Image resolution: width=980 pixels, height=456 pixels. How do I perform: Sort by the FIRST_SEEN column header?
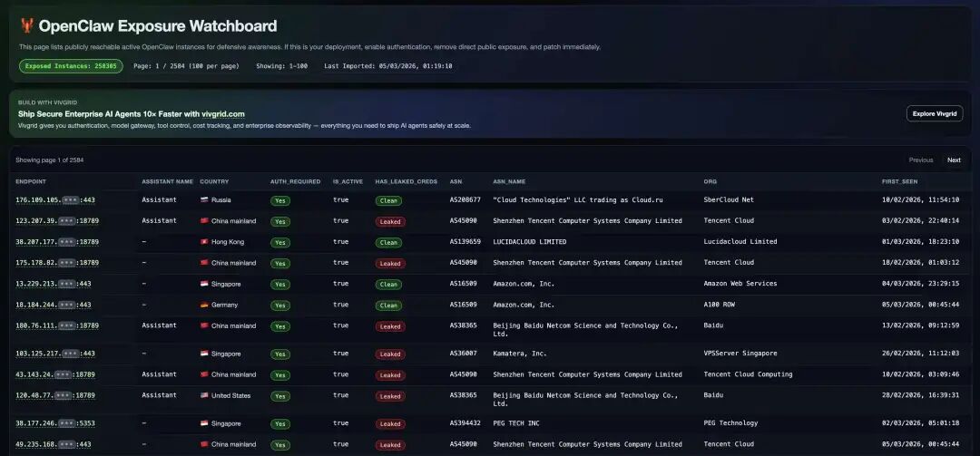[x=899, y=181]
